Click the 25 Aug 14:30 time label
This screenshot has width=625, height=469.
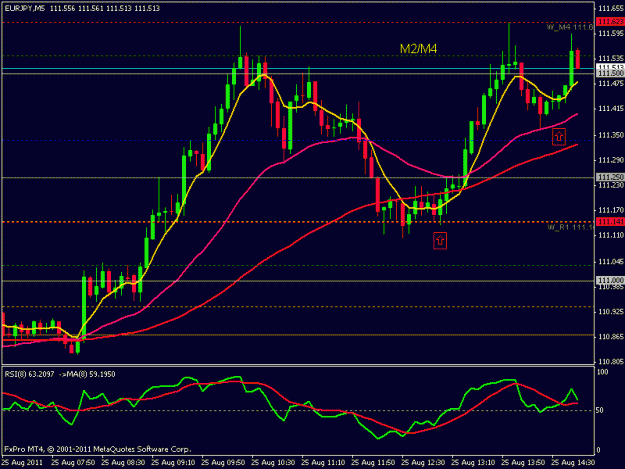[x=573, y=463]
